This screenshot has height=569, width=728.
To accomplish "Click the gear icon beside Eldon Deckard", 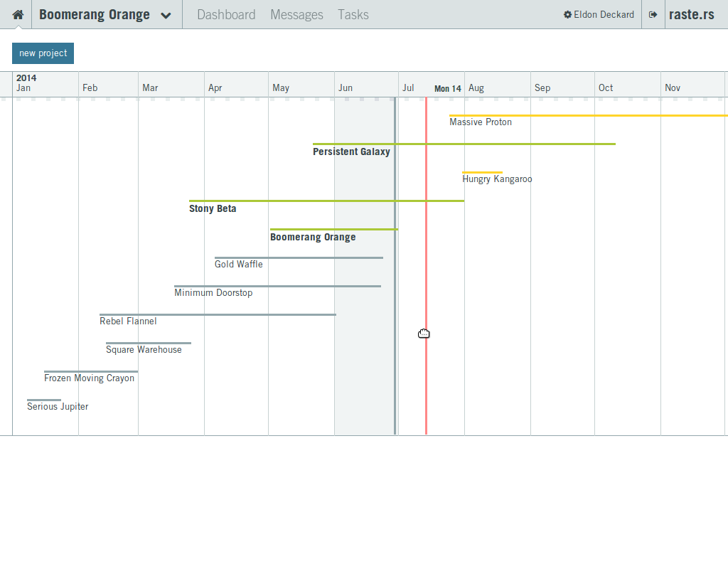I will pos(567,14).
